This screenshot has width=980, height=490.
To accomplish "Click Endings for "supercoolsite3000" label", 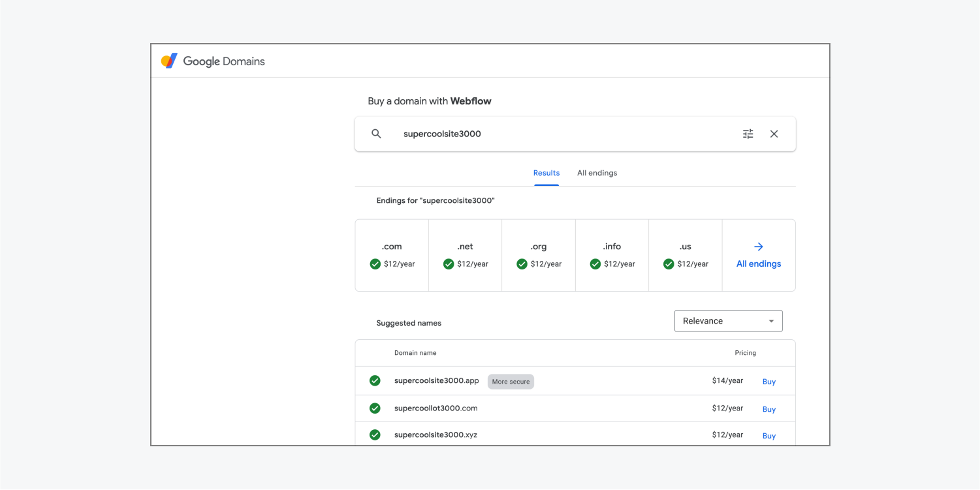I will coord(435,200).
